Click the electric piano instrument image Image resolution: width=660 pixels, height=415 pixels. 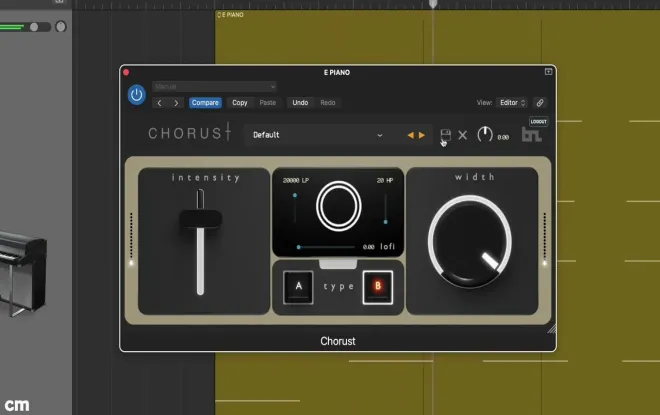[23, 273]
